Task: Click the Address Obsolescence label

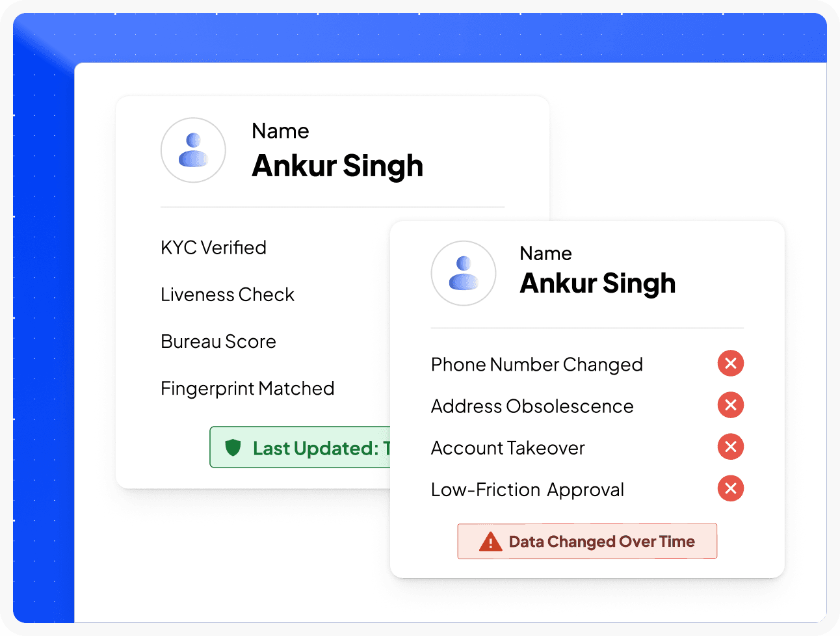Action: pyautogui.click(x=532, y=406)
